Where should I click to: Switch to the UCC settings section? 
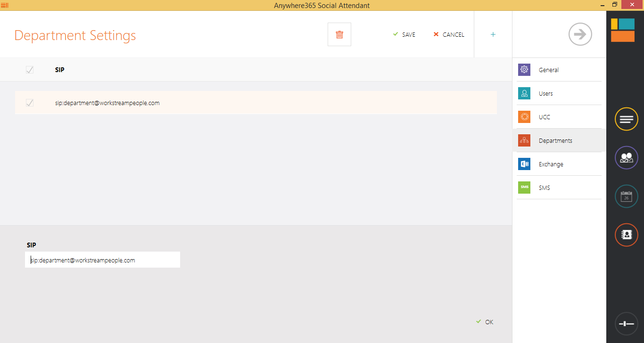click(544, 117)
